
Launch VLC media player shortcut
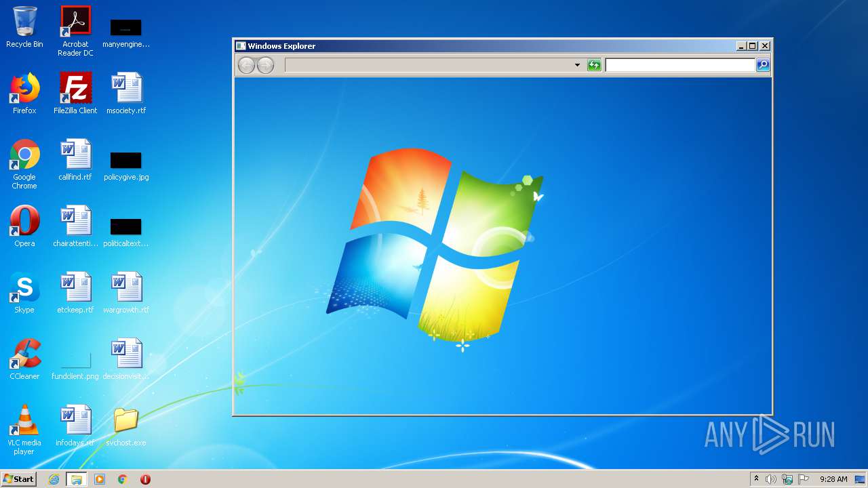pos(24,430)
